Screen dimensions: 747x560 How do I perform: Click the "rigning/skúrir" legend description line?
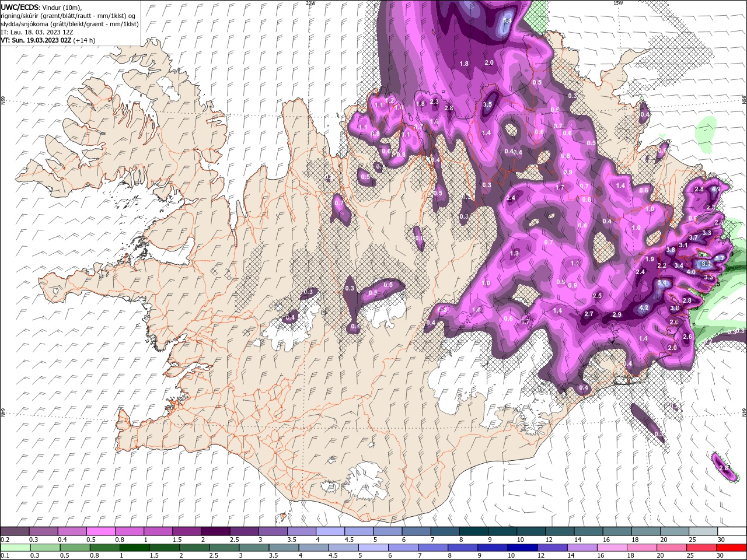tap(68, 16)
